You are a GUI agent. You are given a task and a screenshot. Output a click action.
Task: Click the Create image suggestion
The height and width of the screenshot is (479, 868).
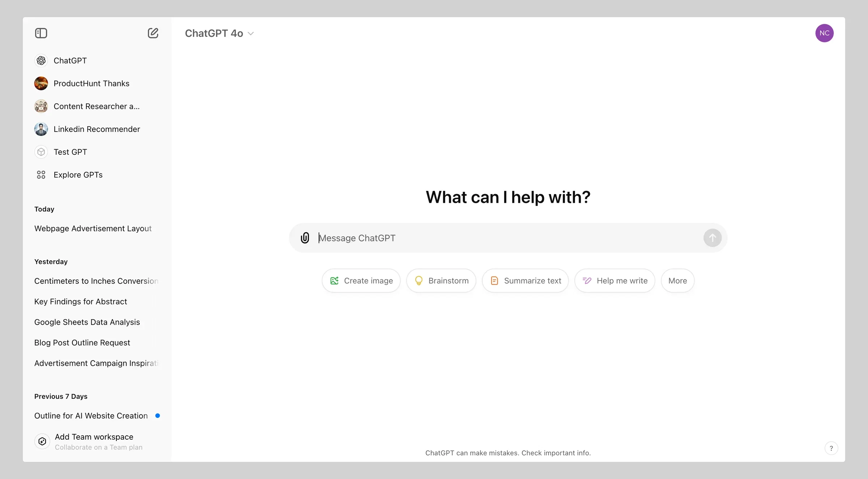pos(361,281)
